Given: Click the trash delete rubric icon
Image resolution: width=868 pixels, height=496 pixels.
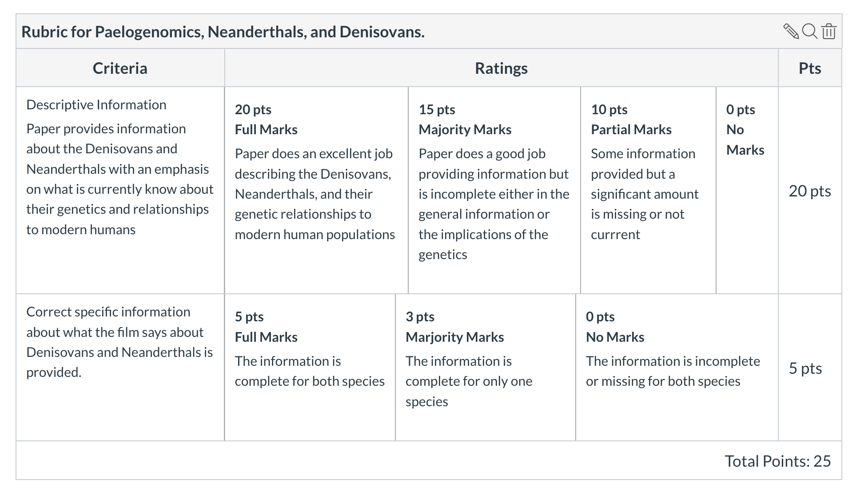Looking at the screenshot, I should pos(828,32).
